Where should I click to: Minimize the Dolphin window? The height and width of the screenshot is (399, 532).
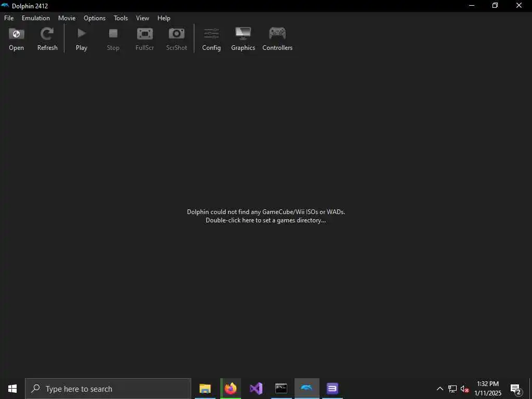[472, 6]
